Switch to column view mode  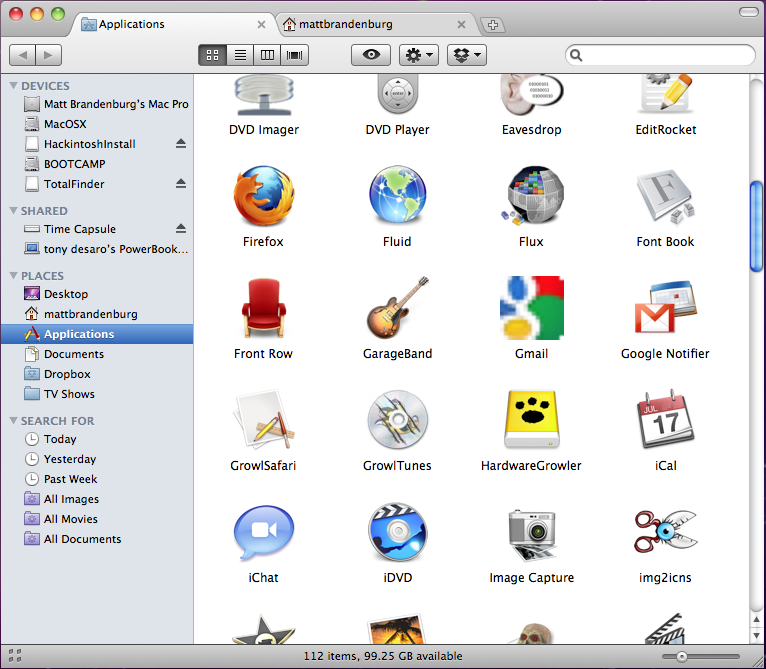tap(267, 55)
